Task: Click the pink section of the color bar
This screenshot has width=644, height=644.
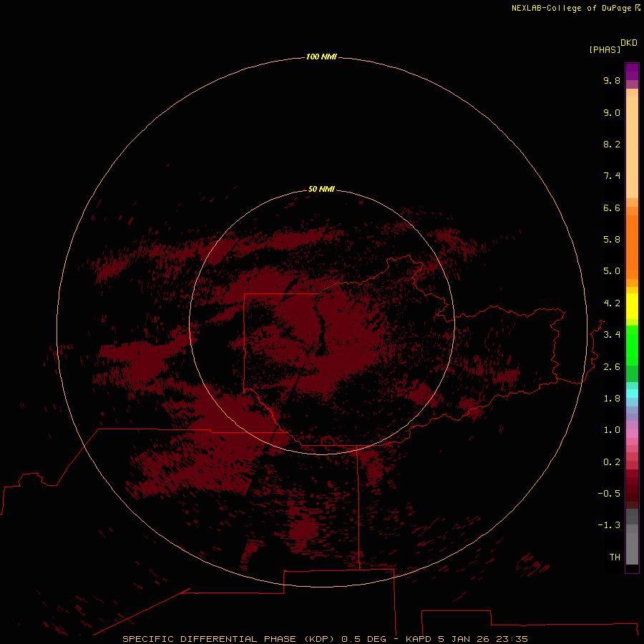Action: tap(632, 434)
